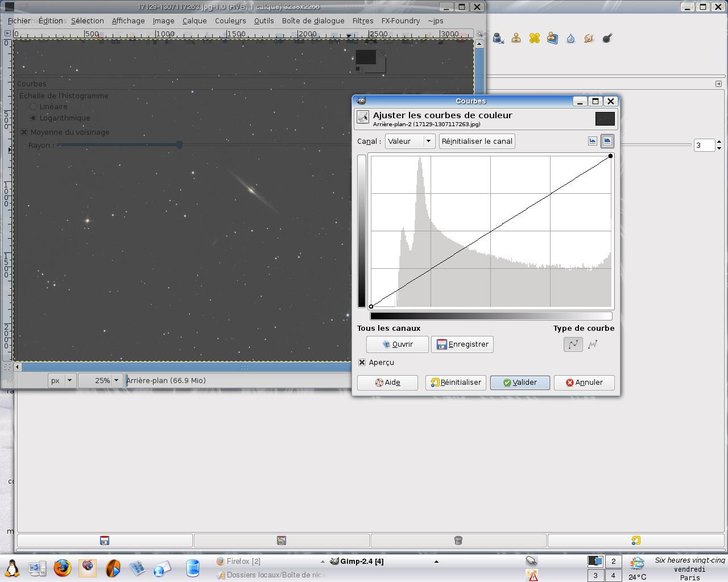The width and height of the screenshot is (728, 582).
Task: Confirm the curves with Valider
Action: click(x=520, y=383)
